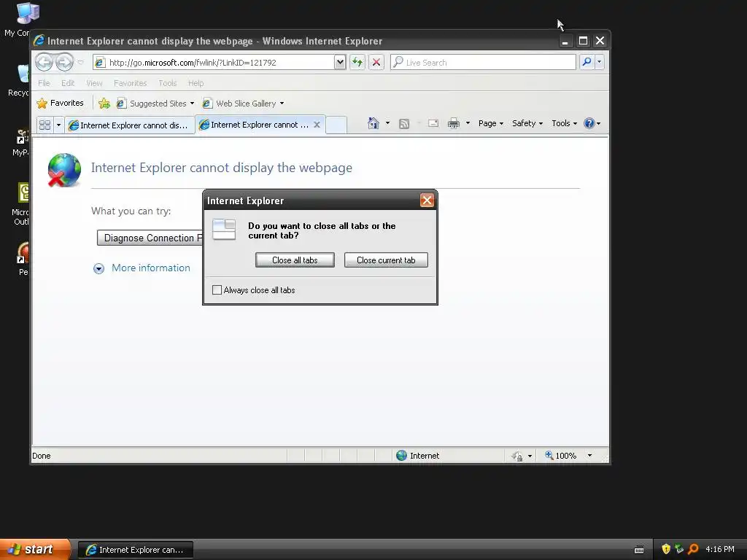Click the Close all tabs button
The image size is (747, 560).
tap(295, 260)
